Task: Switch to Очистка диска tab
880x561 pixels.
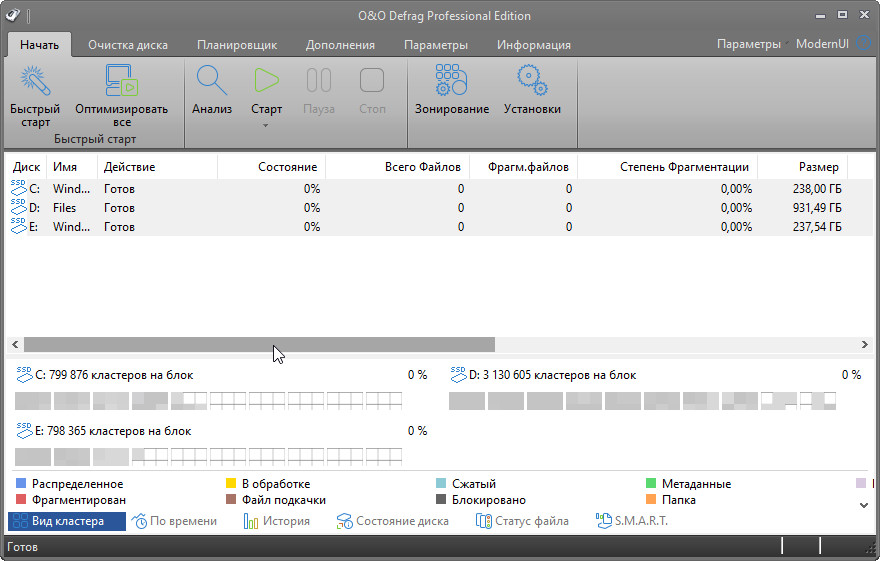Action: [x=127, y=45]
